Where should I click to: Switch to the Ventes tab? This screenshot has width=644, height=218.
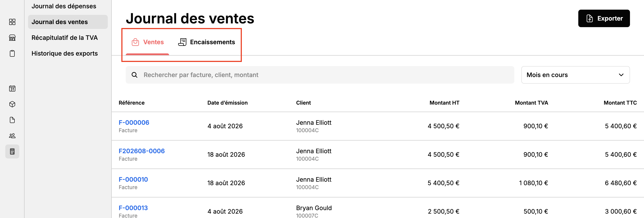click(x=147, y=42)
